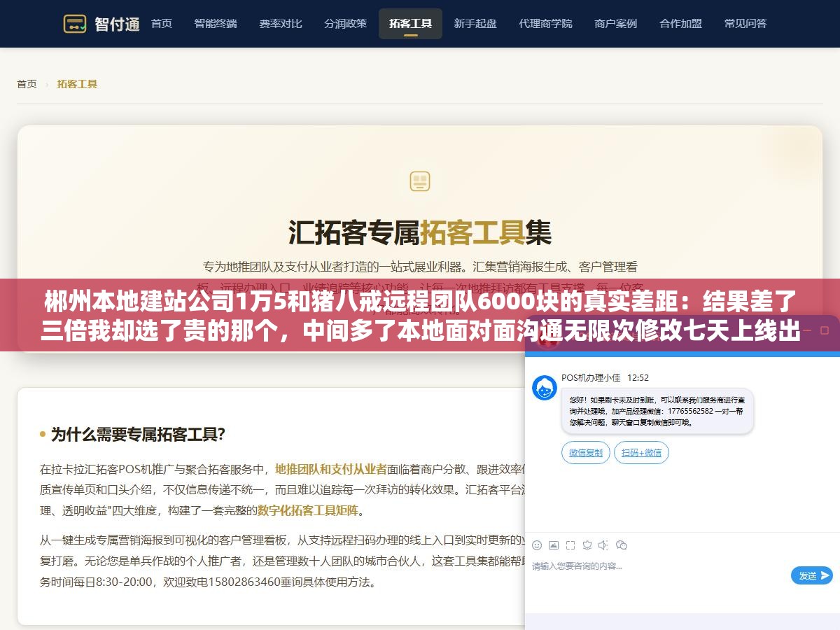Click the rating flower icon in chat toolbar
The image size is (840, 630).
point(587,545)
